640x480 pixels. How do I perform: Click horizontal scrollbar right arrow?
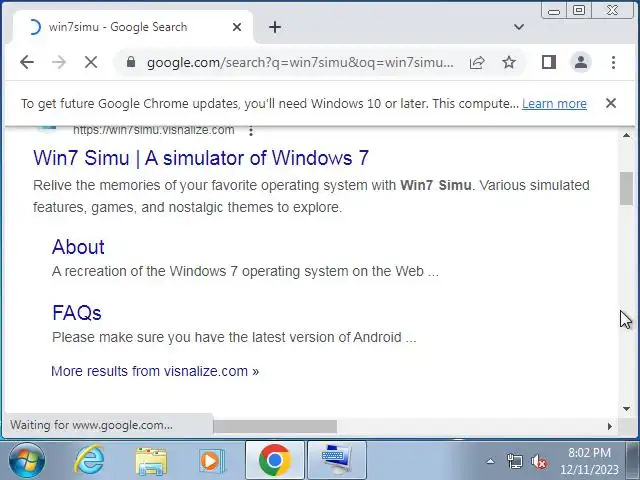[610, 427]
